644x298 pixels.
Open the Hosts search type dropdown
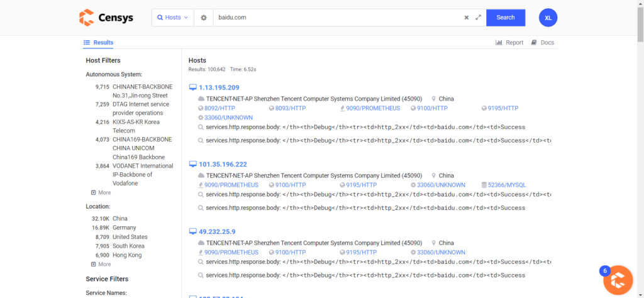click(173, 18)
